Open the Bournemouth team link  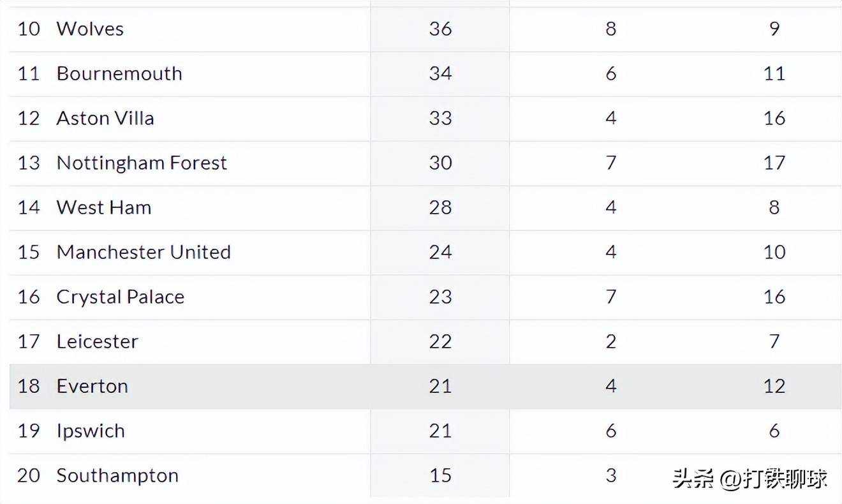point(119,73)
